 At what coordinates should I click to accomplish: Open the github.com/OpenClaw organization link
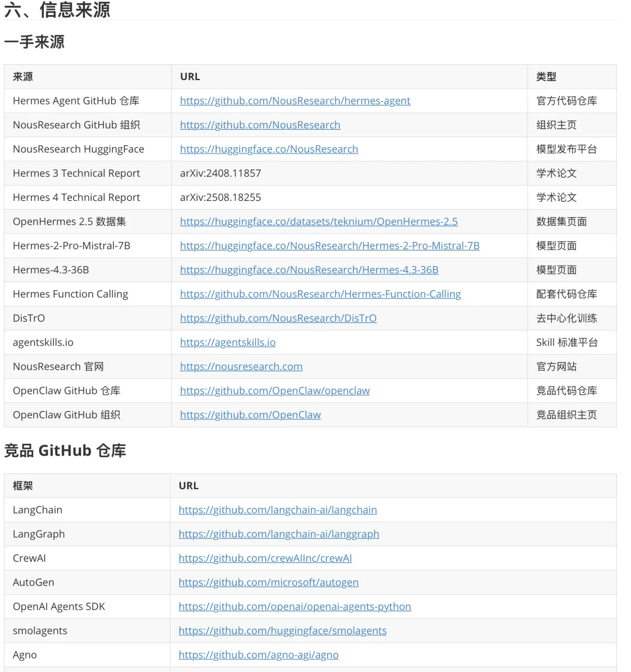250,415
